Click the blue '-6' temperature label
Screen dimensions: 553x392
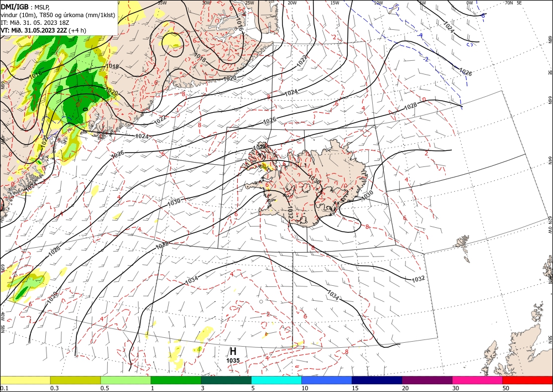tap(482, 15)
